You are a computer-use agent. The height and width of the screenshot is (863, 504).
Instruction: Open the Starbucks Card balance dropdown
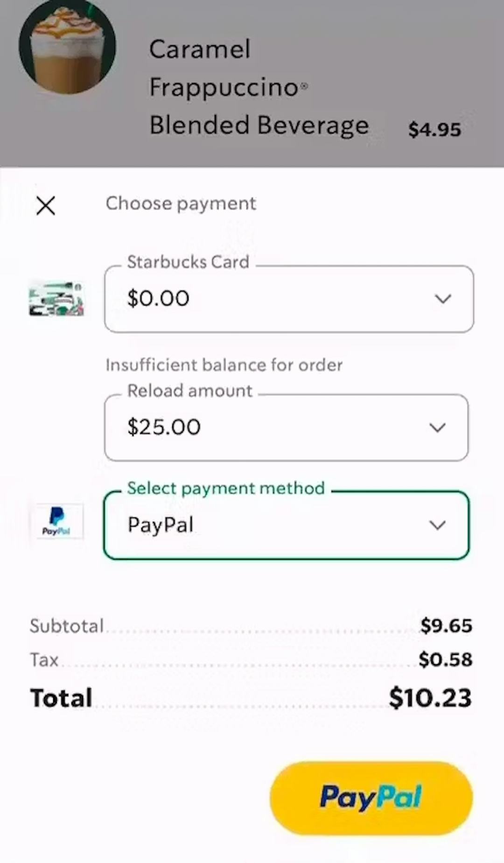(x=288, y=299)
